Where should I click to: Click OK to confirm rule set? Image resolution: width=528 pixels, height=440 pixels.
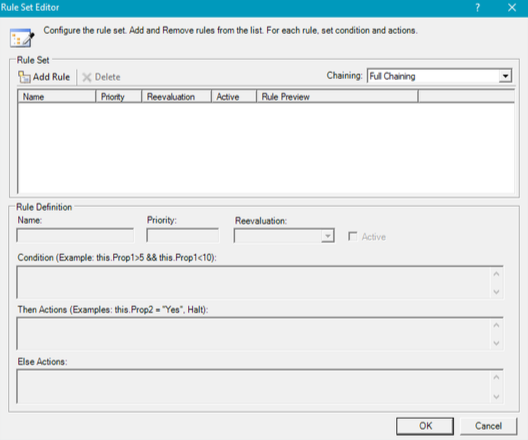(x=425, y=426)
